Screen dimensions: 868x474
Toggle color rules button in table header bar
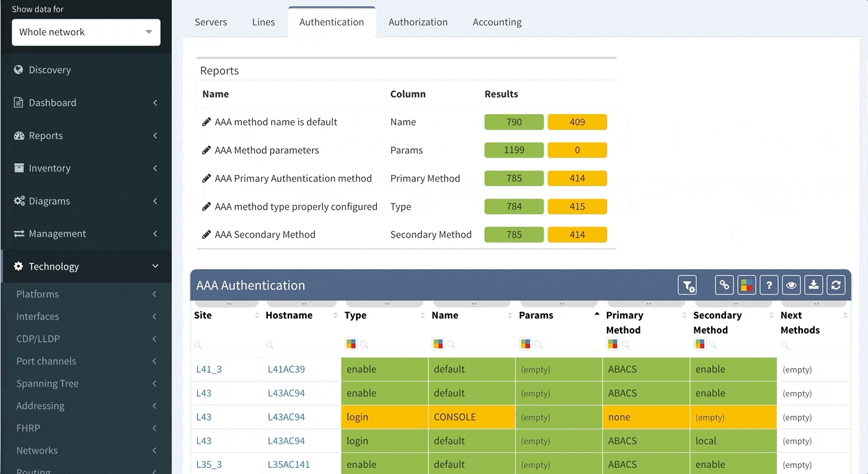746,285
